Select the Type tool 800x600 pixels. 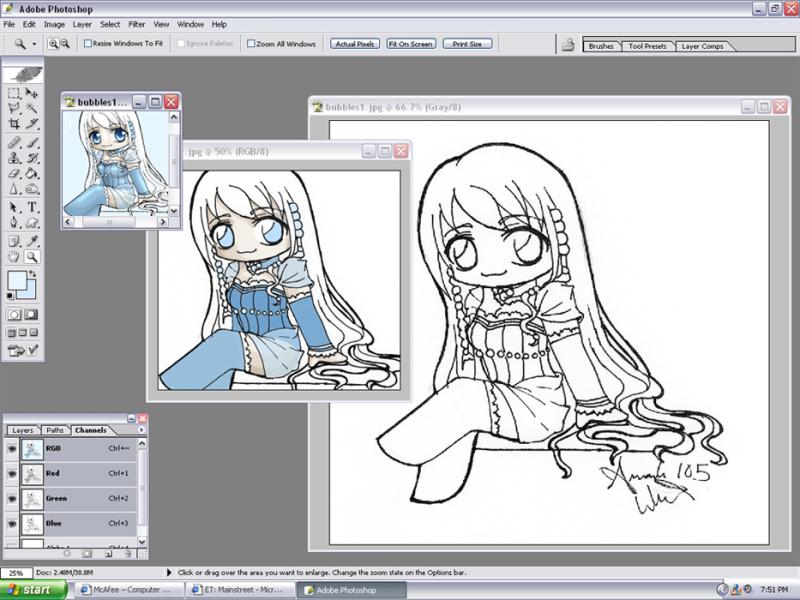pyautogui.click(x=32, y=207)
